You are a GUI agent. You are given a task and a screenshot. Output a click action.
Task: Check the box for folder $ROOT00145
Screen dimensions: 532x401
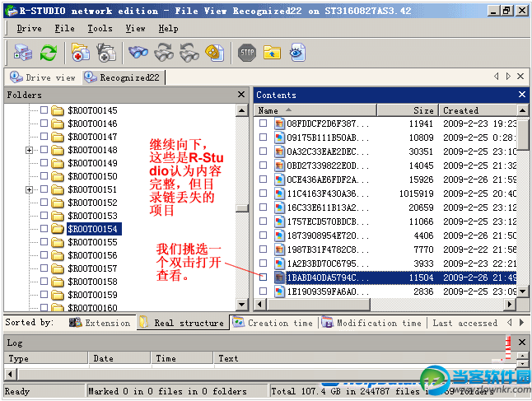pos(44,110)
